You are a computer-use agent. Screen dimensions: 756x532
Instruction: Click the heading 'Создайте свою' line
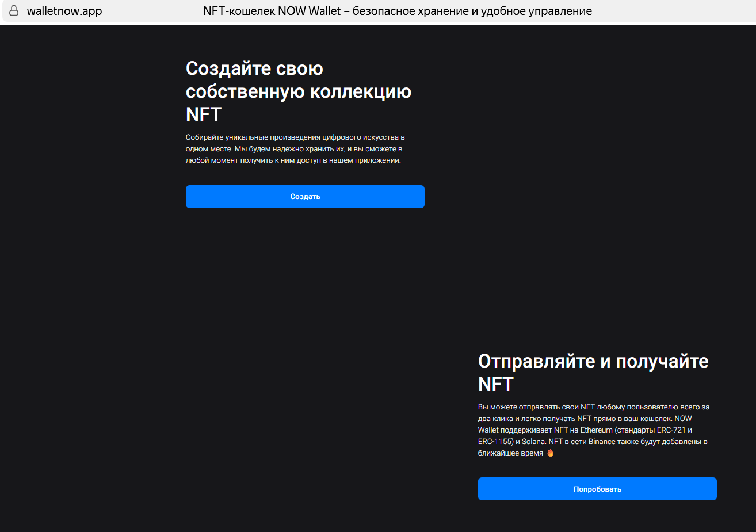click(254, 68)
